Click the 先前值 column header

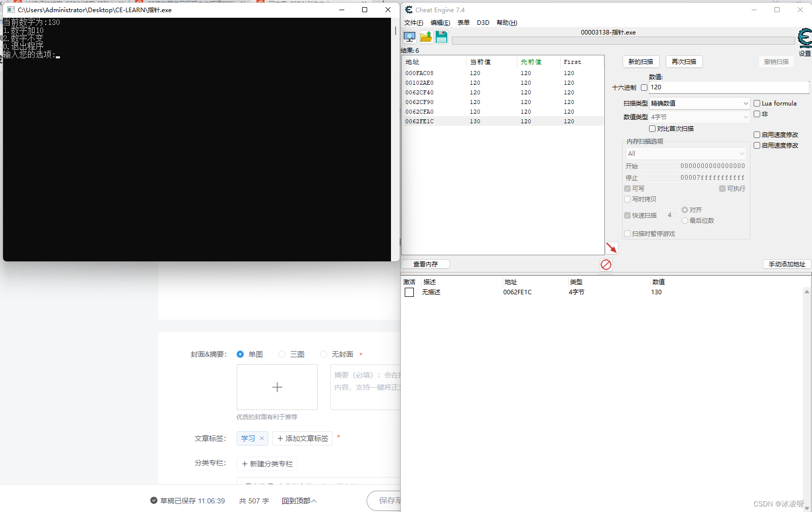pos(538,62)
